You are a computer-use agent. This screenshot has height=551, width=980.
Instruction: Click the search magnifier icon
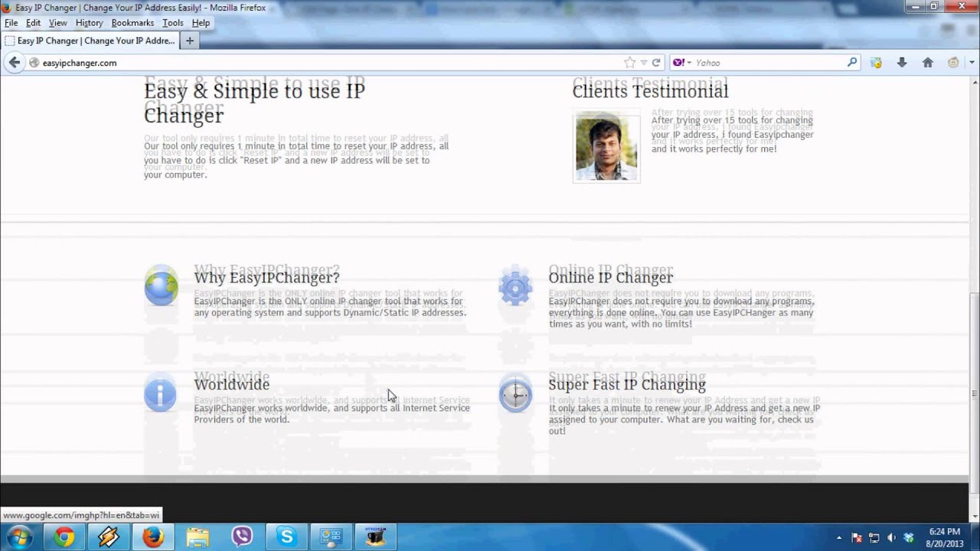tap(852, 63)
